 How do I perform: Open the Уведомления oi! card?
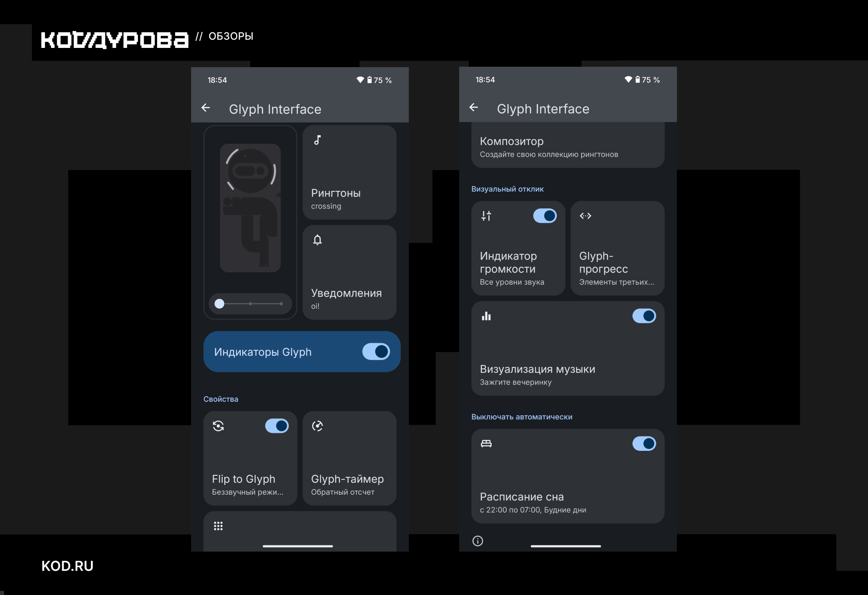click(x=349, y=272)
